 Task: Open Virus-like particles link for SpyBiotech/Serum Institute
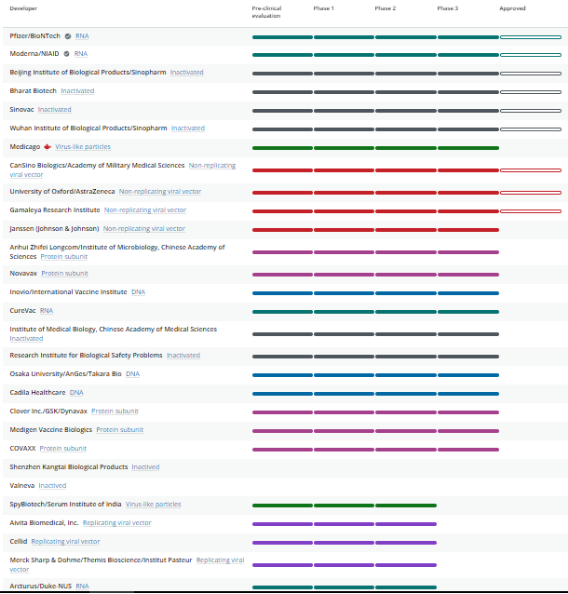(153, 505)
